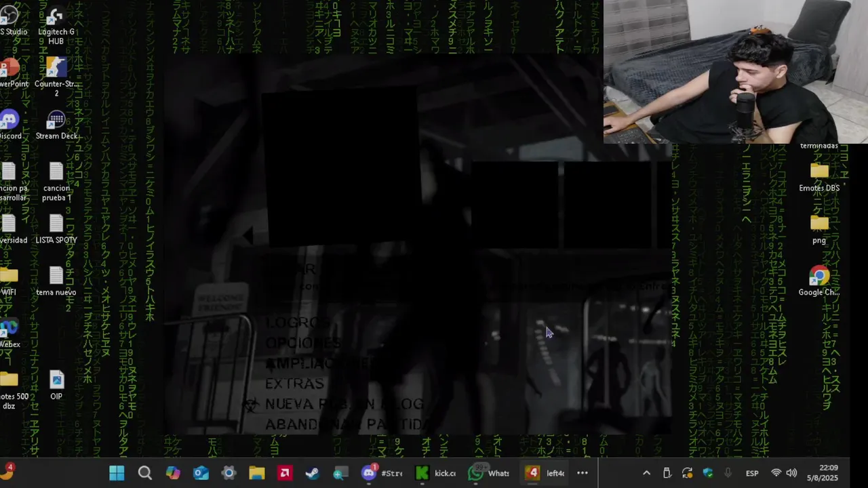
Task: Select the Emotes DBS folder
Action: point(819,178)
